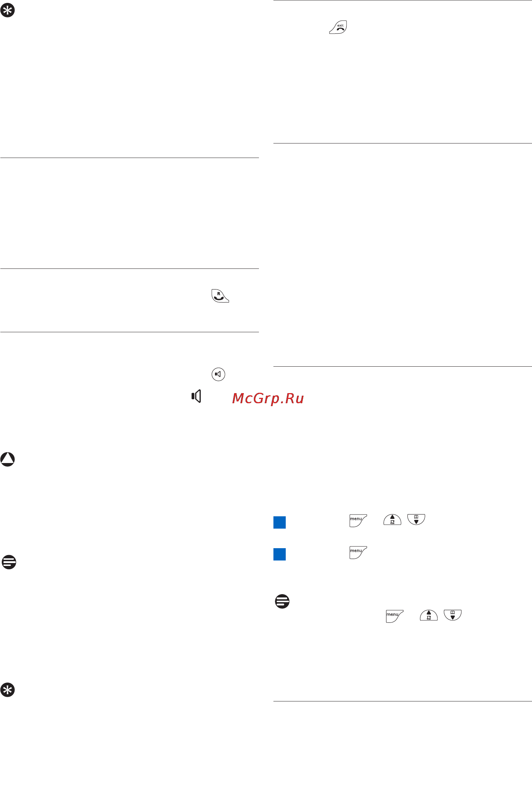Click the menu key in second step

coord(358,552)
